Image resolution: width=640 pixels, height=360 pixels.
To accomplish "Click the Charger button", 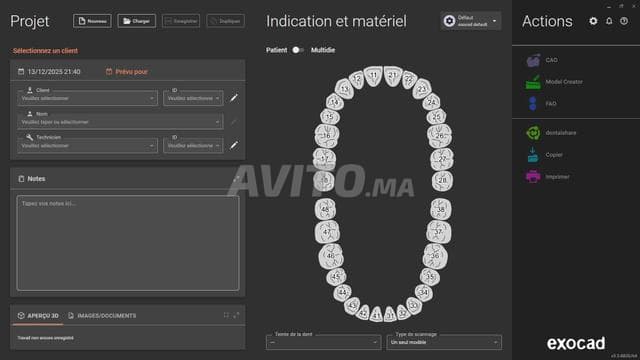I will coord(136,21).
